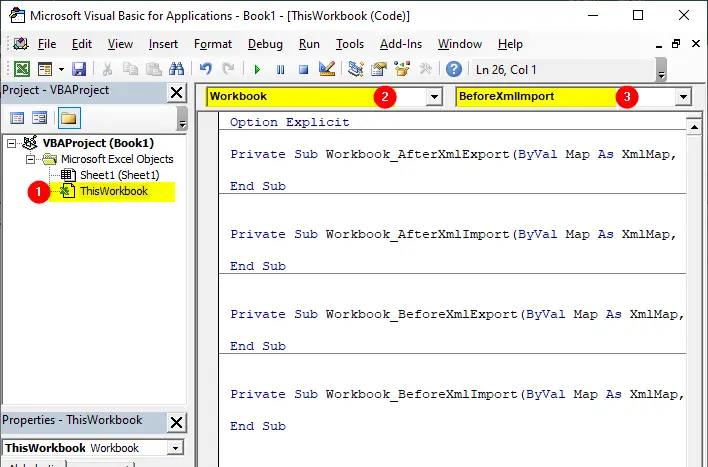Open the View menu

(120, 44)
